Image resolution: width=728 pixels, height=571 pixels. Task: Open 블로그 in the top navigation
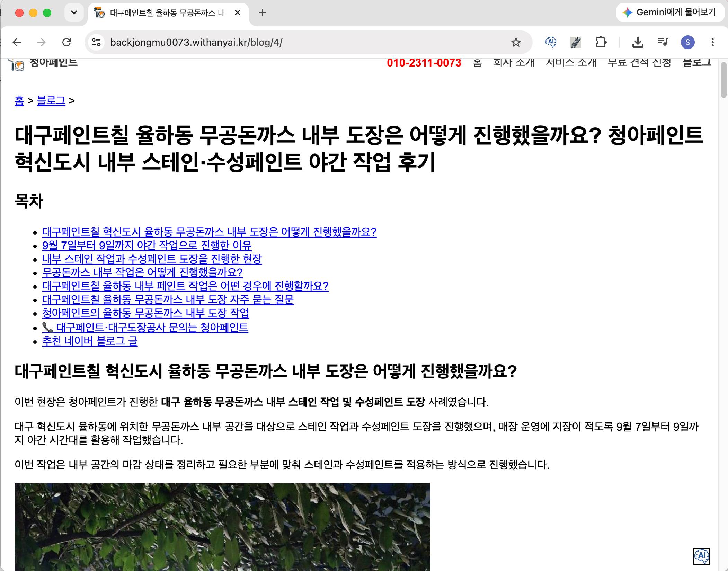click(696, 63)
